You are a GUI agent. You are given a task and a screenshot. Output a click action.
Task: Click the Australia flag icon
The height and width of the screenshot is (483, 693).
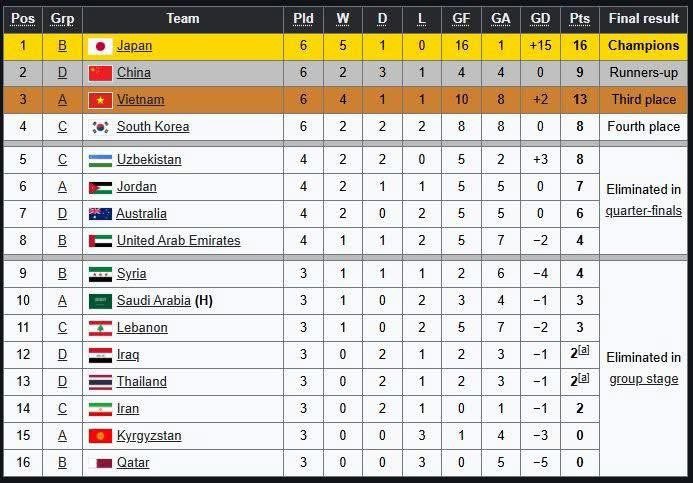[x=99, y=214]
